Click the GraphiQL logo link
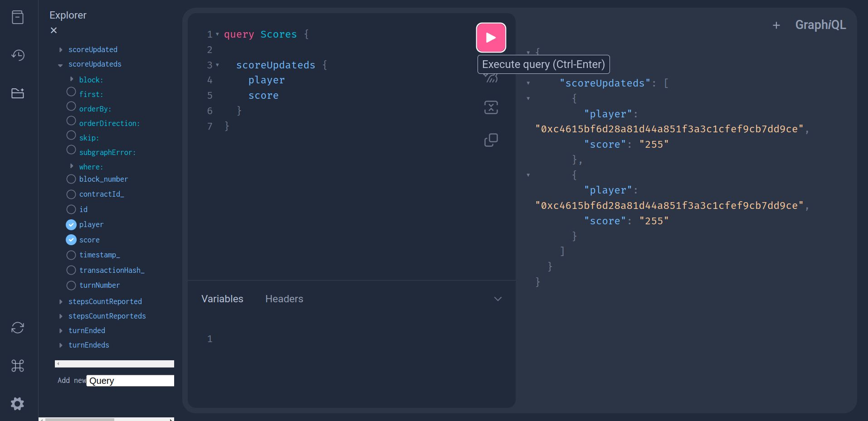 coord(820,25)
